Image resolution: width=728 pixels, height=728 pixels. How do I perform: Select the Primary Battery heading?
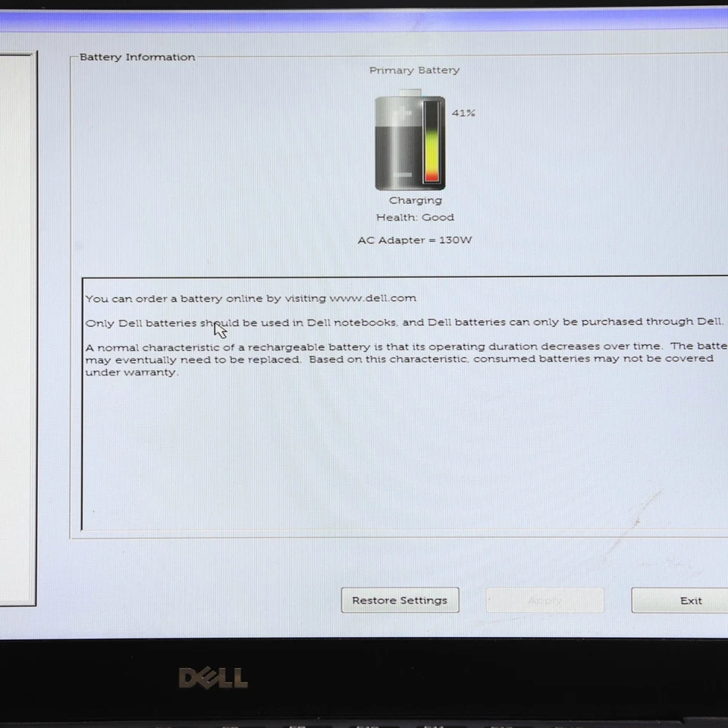coord(414,70)
